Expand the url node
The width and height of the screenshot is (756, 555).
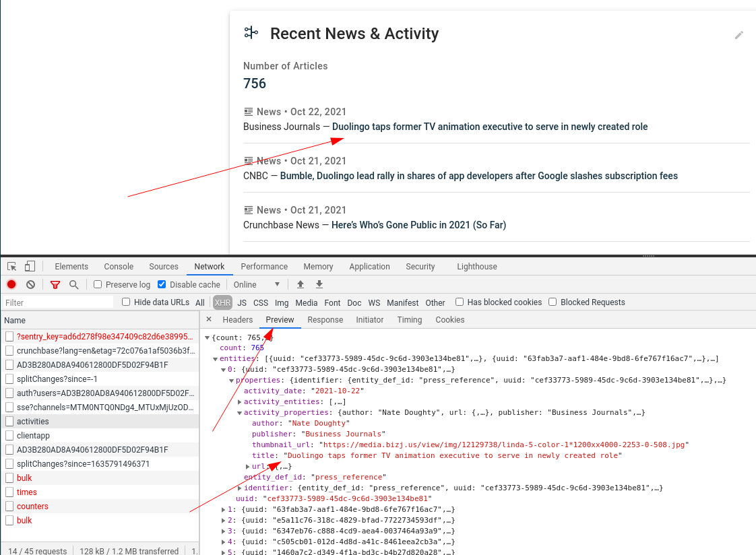click(248, 466)
